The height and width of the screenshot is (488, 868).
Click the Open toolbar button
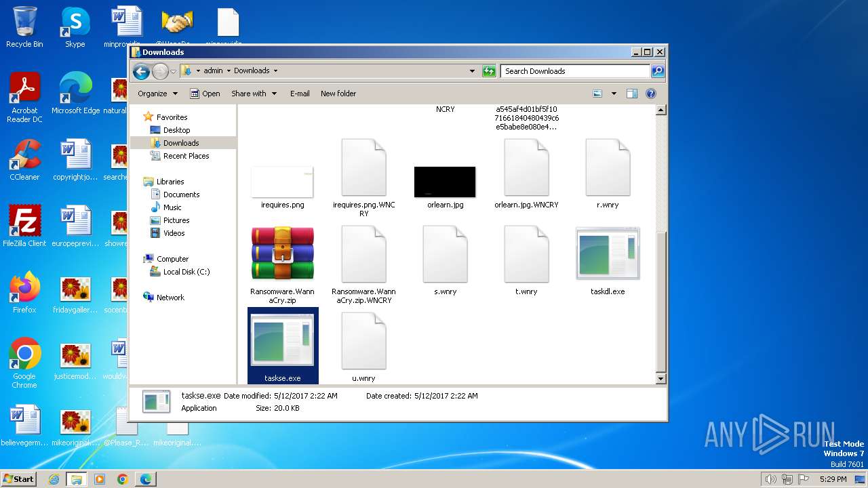point(205,94)
